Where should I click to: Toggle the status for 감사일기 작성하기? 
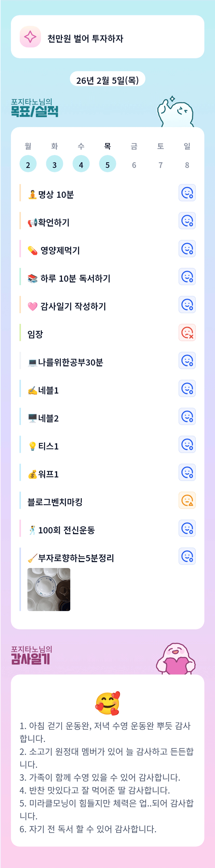coord(187,305)
